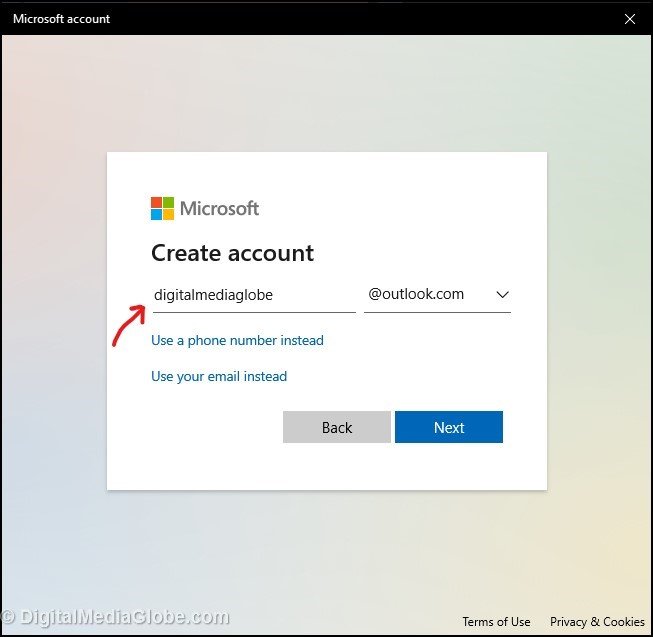The height and width of the screenshot is (637, 653).
Task: Open the @outlook.com domain dropdown
Action: 437,295
